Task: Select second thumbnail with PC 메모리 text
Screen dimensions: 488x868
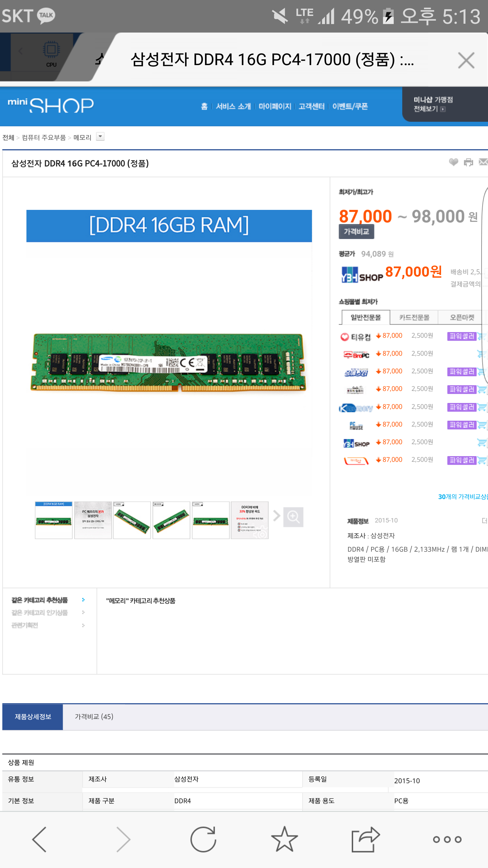Action: [93, 520]
